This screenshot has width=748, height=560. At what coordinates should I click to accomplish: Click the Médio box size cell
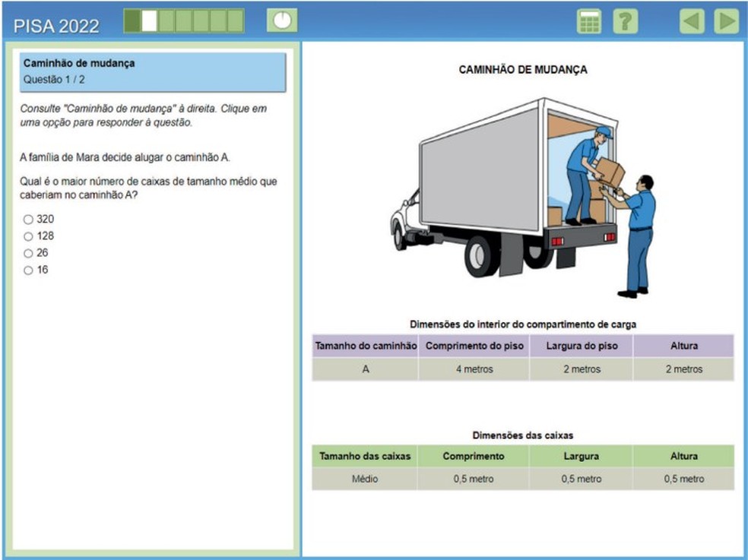pos(365,479)
